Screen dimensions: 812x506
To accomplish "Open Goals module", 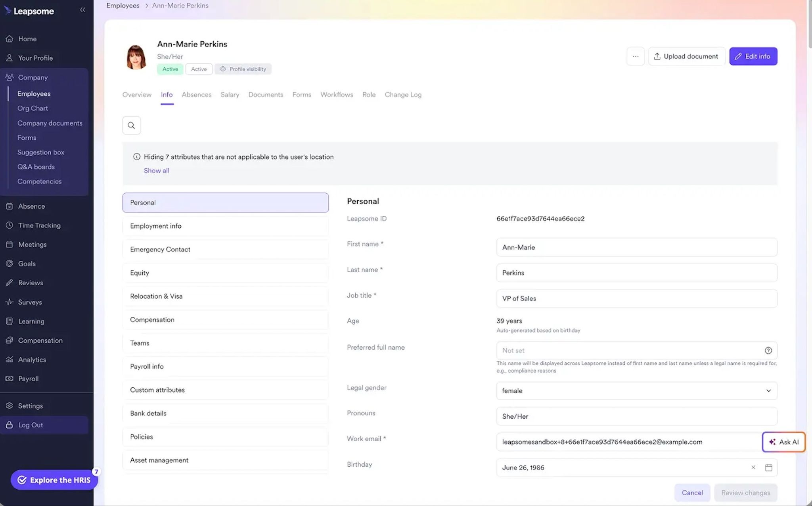I will pos(27,264).
